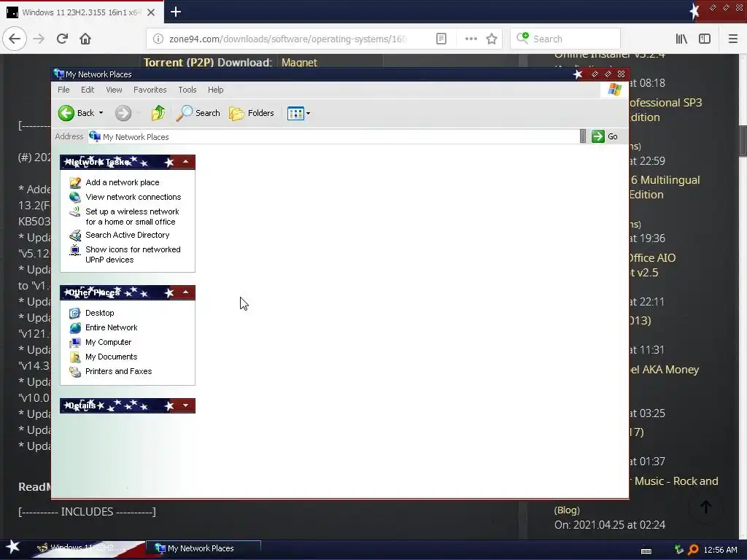Viewport: 747px width, 560px height.
Task: Go to the browser home page
Action: tap(85, 39)
